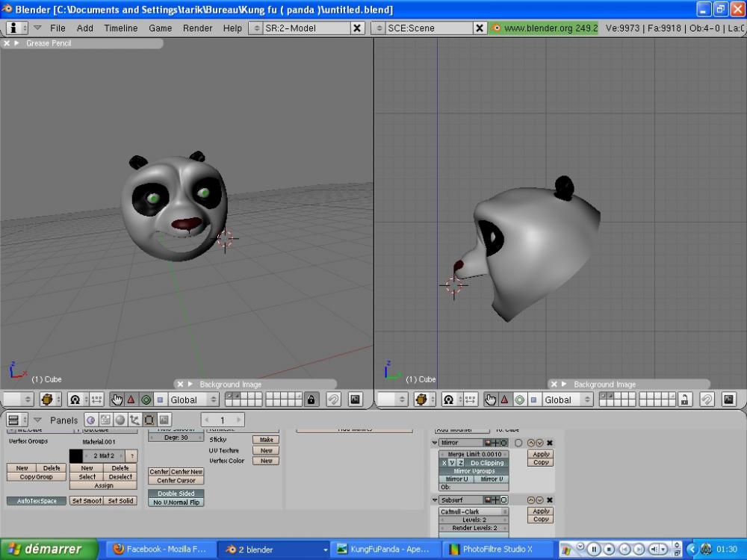Image resolution: width=747 pixels, height=560 pixels.
Task: Open Catmull-Clark subdivision type dropdown
Action: [x=474, y=511]
